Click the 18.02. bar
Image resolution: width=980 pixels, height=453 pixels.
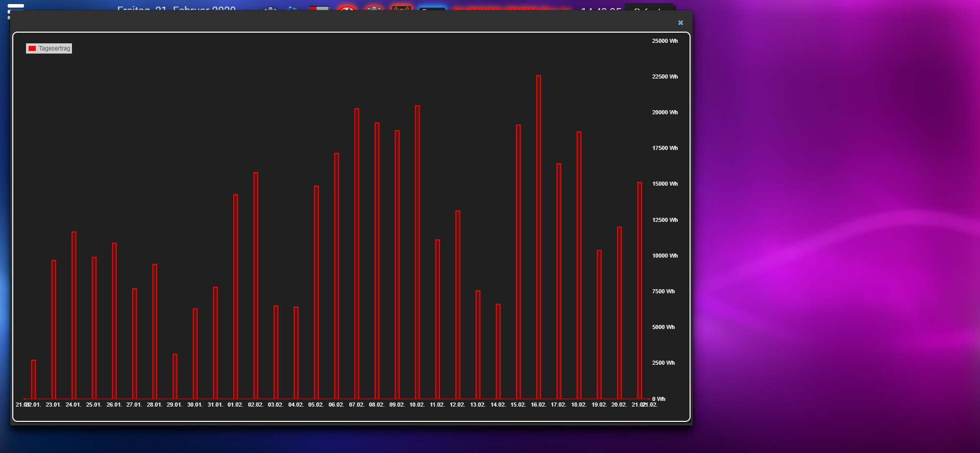[x=579, y=265]
